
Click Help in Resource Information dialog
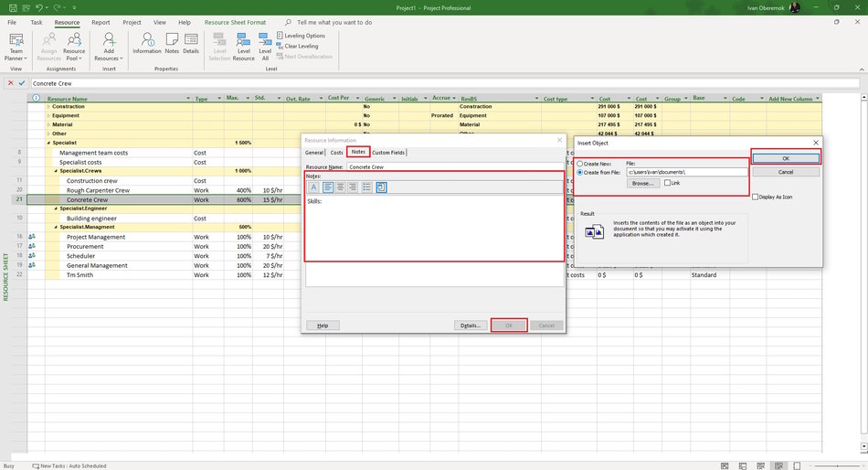(323, 326)
